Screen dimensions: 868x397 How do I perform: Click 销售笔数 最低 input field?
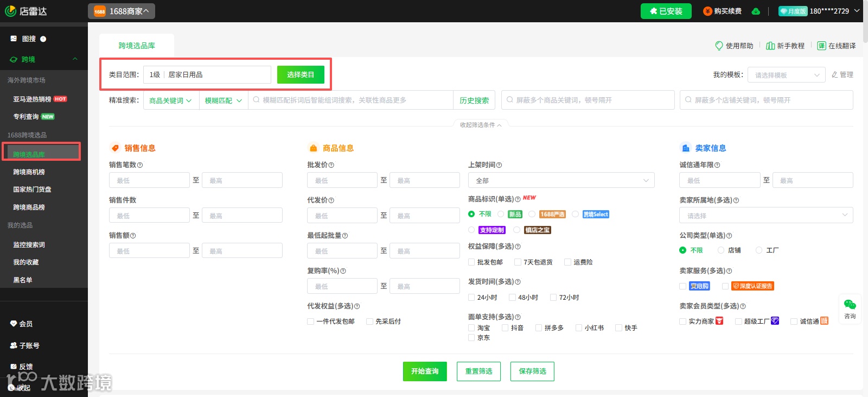(149, 180)
